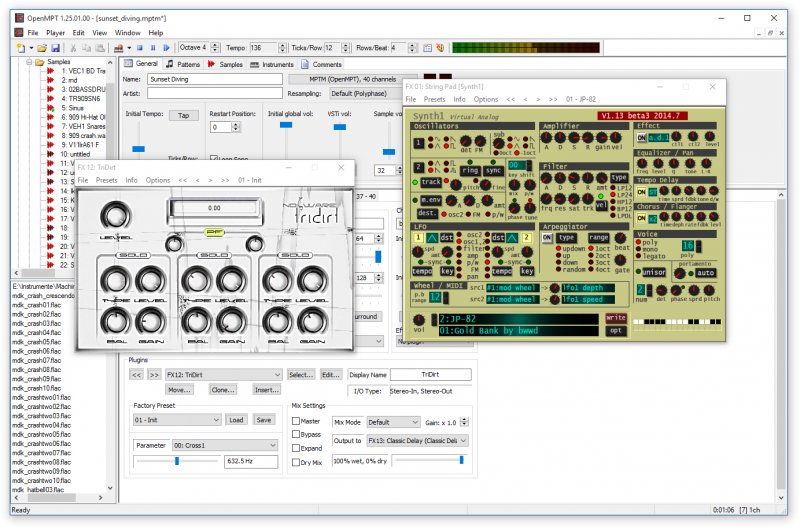Image resolution: width=800 pixels, height=528 pixels.
Task: Click the track button in Synth1 oscillator 2
Action: point(431,182)
